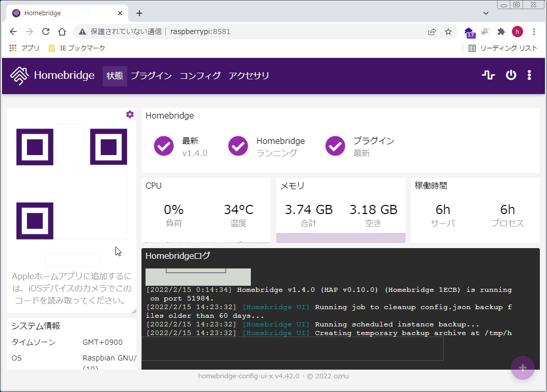
Task: Click the Homebridge ランニング check icon
Action: 238,146
